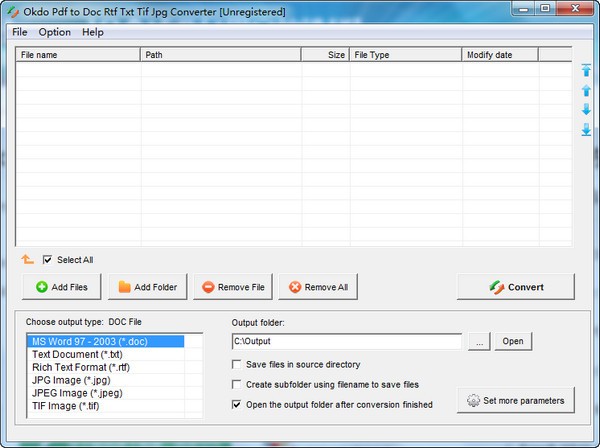
Task: Move selected file up one row
Action: pos(586,90)
